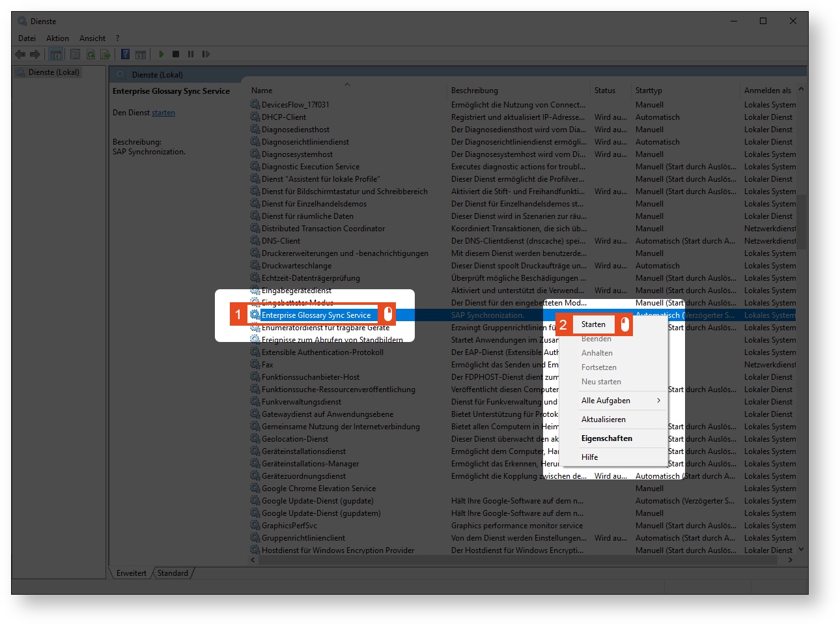Click the Back arrow in the toolbar
The image size is (840, 626).
click(x=20, y=54)
